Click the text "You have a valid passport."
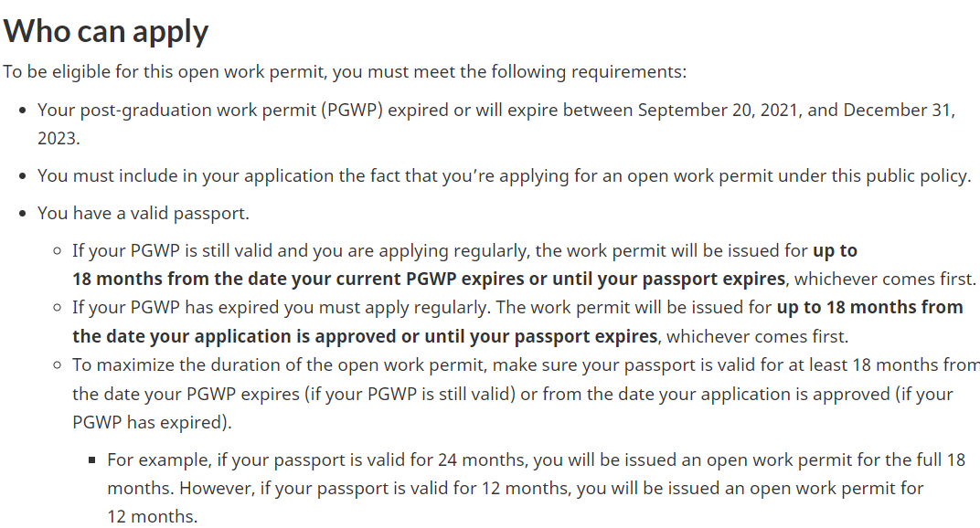This screenshot has height=528, width=980. [144, 214]
